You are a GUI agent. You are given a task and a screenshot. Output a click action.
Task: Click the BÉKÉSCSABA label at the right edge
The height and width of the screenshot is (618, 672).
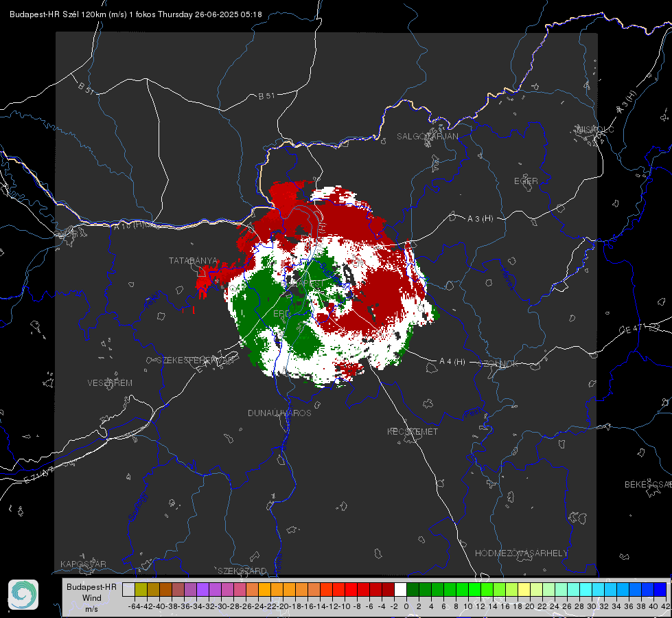[648, 484]
